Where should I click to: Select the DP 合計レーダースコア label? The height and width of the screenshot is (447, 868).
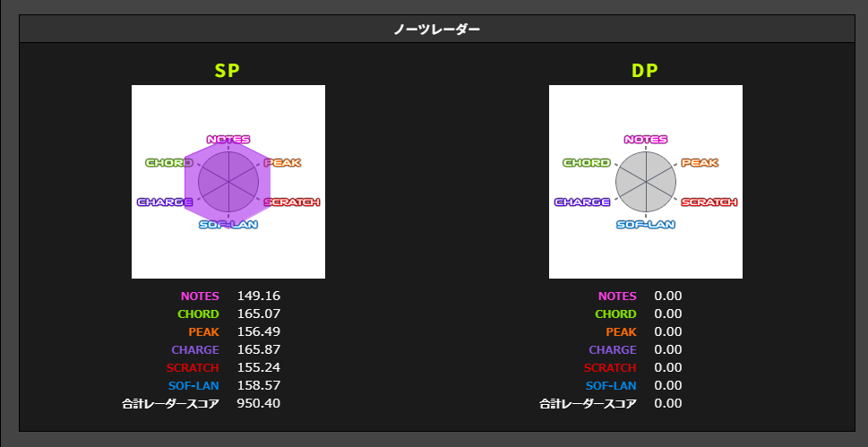click(588, 404)
